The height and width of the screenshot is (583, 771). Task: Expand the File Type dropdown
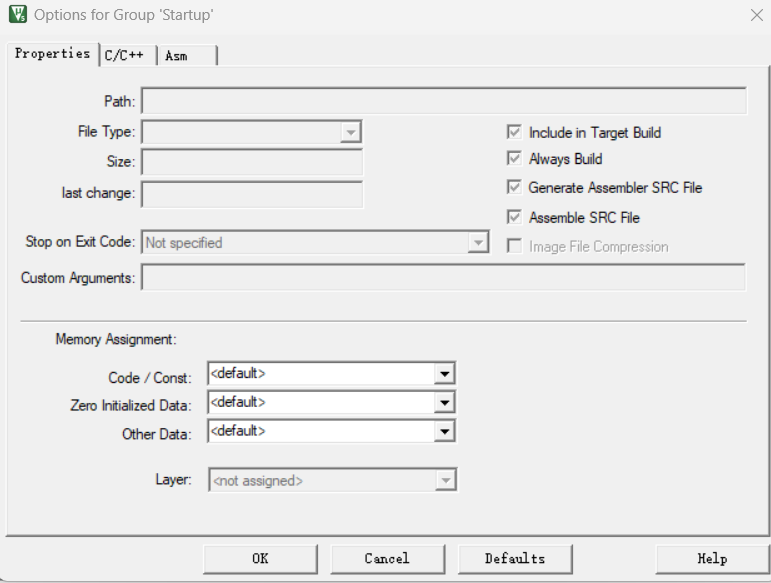(350, 132)
